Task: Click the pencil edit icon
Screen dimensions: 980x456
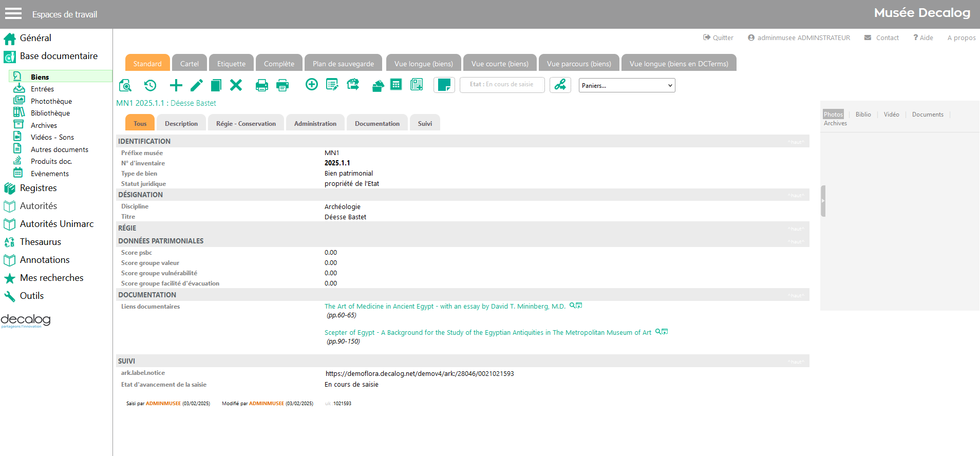Action: [x=197, y=85]
